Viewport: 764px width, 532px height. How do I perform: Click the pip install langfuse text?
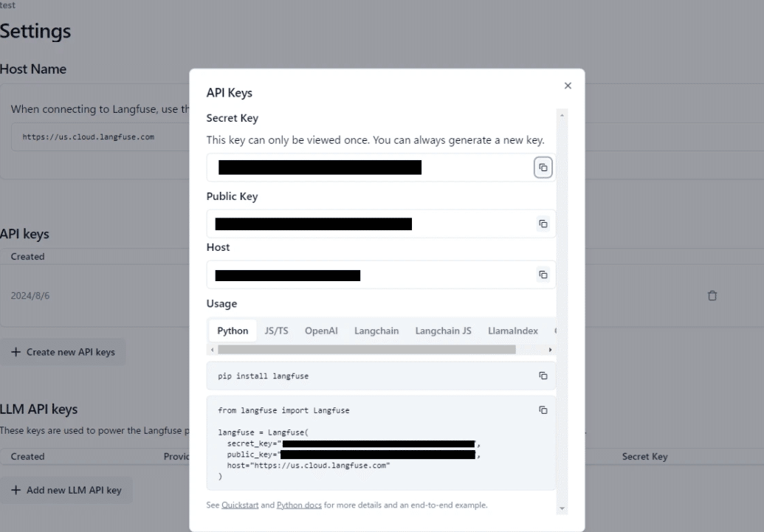tap(263, 376)
